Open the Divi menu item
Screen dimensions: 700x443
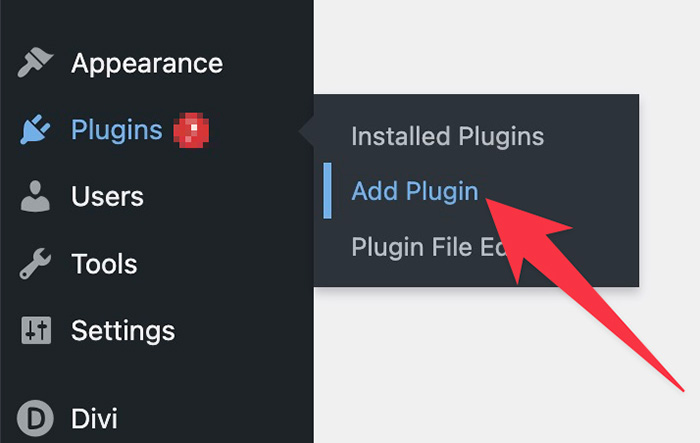[95, 418]
